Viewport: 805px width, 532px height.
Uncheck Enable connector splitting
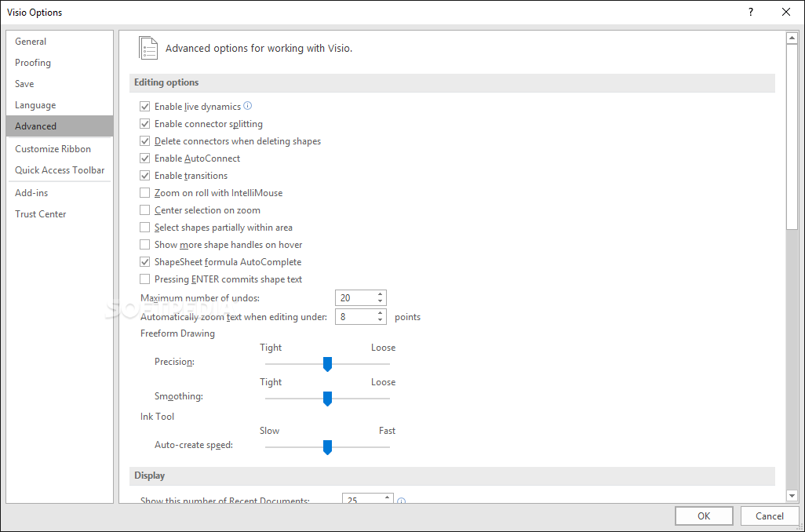pos(145,124)
